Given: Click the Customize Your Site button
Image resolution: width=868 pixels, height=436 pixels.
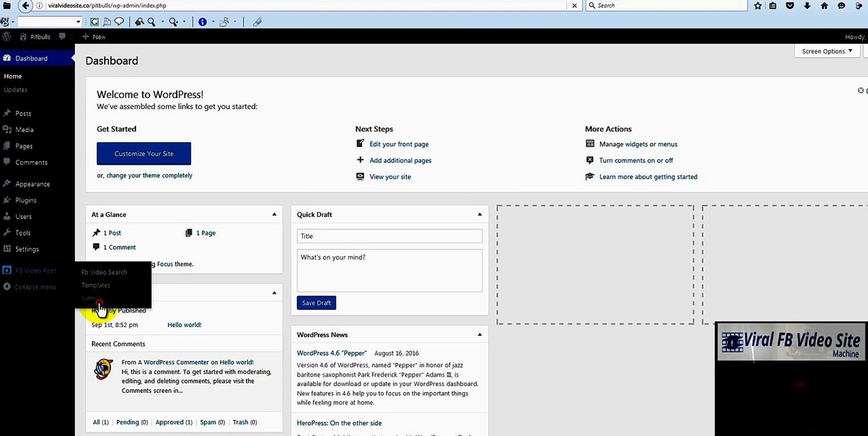Looking at the screenshot, I should tap(144, 154).
